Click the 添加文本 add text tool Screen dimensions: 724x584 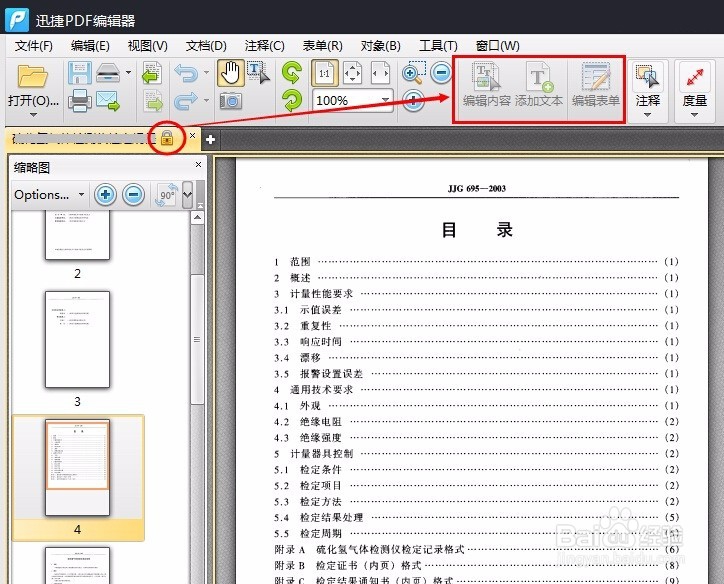[x=538, y=84]
